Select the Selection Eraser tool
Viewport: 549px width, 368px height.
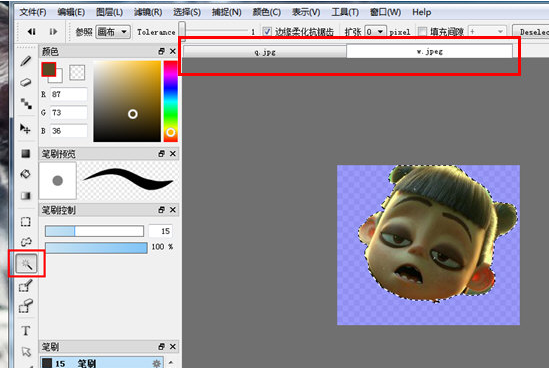26,306
